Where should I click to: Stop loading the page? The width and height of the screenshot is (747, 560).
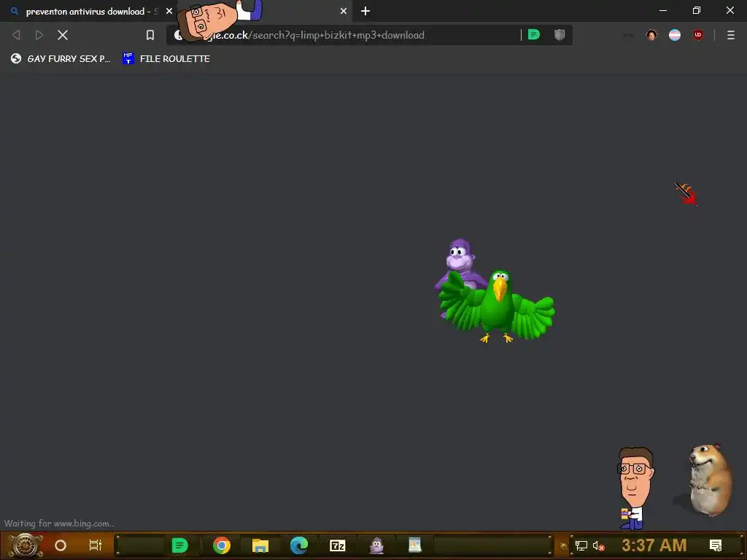(x=63, y=35)
